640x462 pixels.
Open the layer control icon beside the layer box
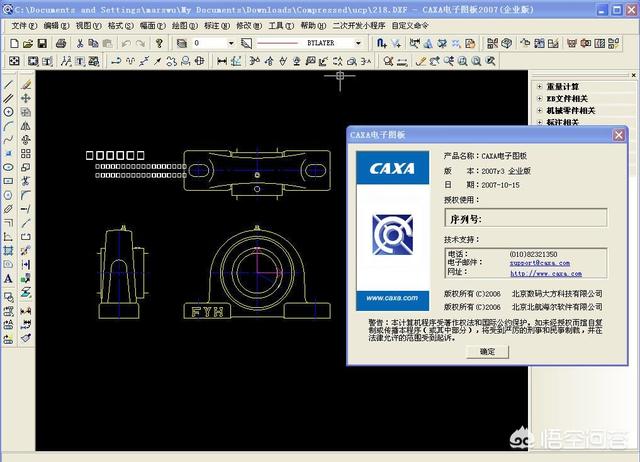coord(182,43)
